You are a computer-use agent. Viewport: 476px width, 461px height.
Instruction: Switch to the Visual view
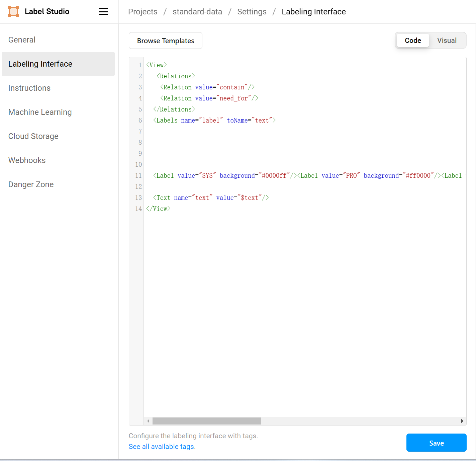click(447, 41)
